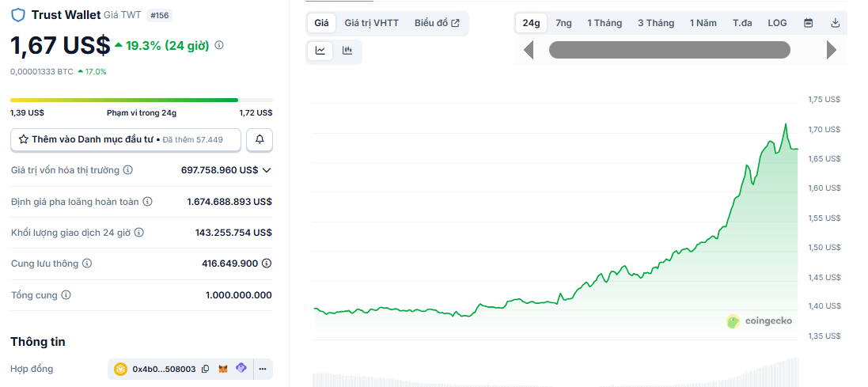Screen dimensions: 868x387
Task: Select the 24g time range
Action: point(531,23)
